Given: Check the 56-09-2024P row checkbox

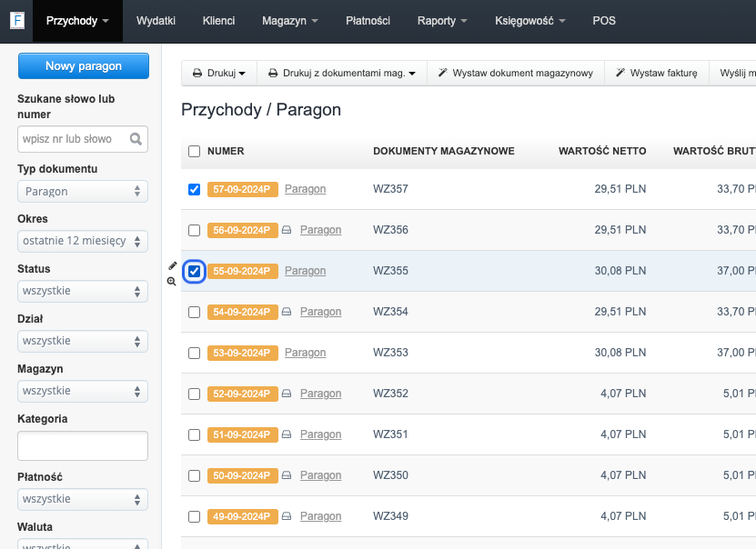Looking at the screenshot, I should coord(194,230).
